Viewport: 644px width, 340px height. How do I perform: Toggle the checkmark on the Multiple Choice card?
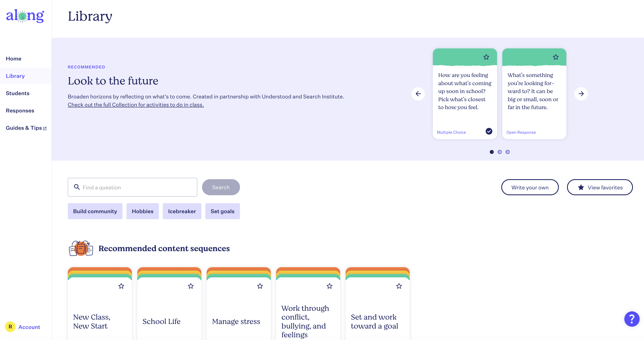pos(489,131)
